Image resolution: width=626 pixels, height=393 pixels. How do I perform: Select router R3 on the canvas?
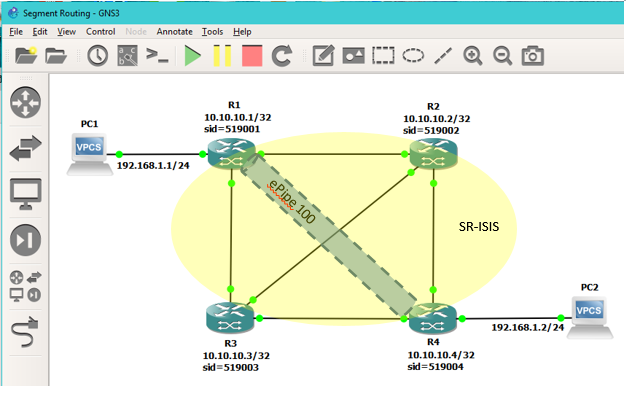[230, 318]
